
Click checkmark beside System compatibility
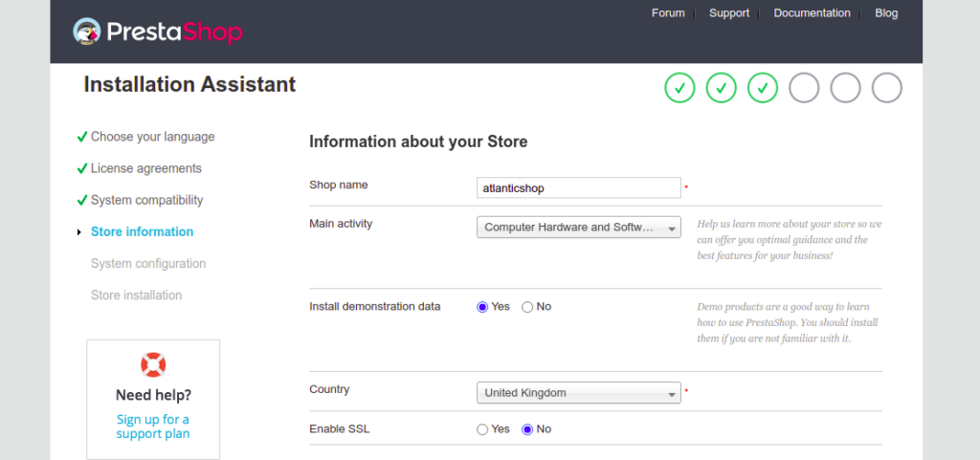tap(82, 200)
